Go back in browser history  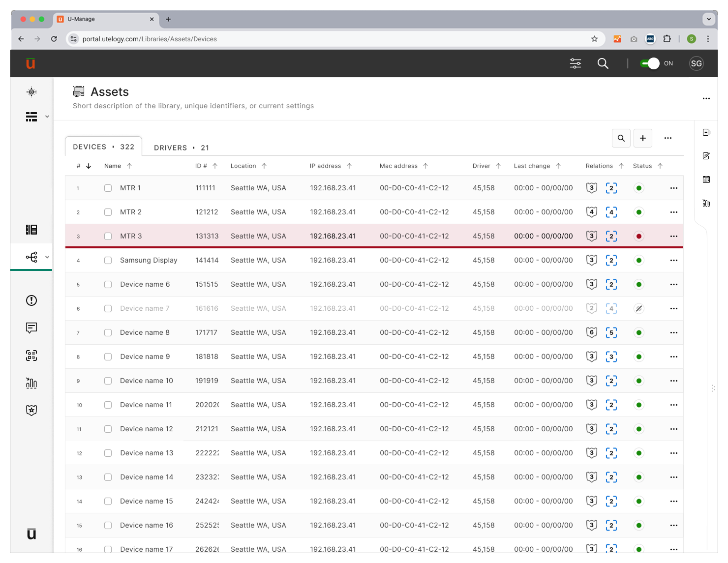(21, 39)
